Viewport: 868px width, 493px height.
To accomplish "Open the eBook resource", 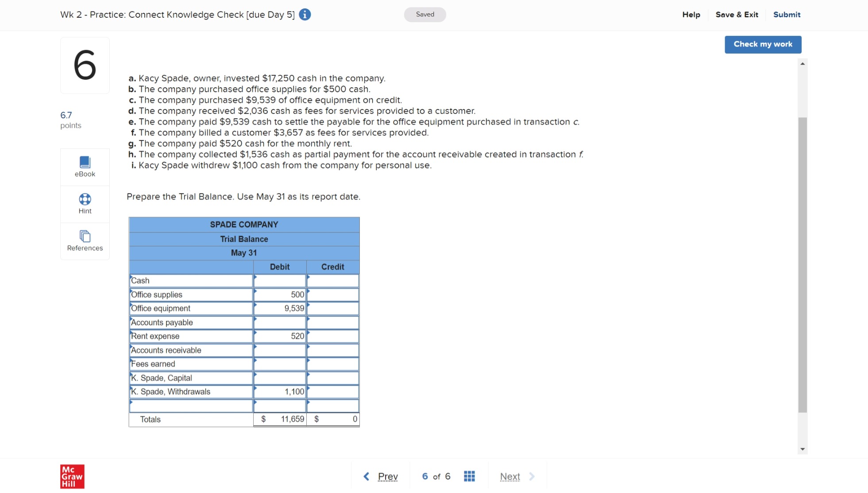I will pos(85,167).
